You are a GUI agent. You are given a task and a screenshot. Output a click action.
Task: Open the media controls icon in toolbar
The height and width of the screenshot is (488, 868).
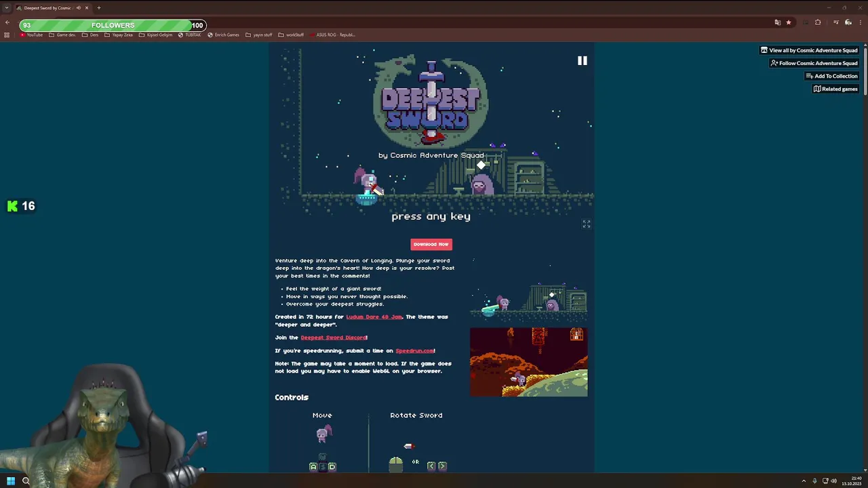[x=836, y=22]
